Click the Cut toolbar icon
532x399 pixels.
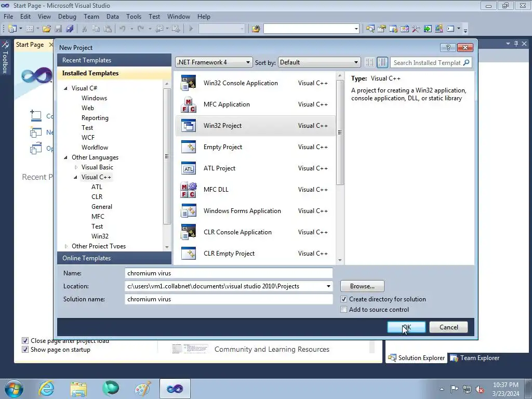(x=85, y=29)
